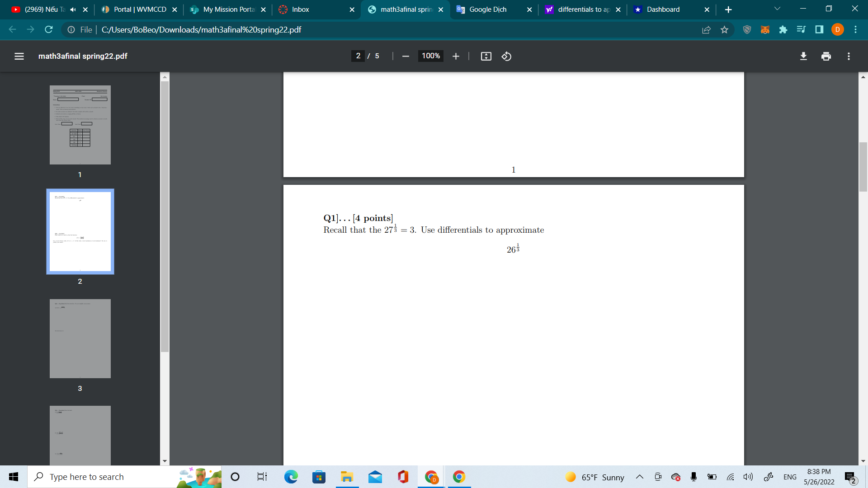Mute the YouTube tab speaker icon

tap(72, 9)
